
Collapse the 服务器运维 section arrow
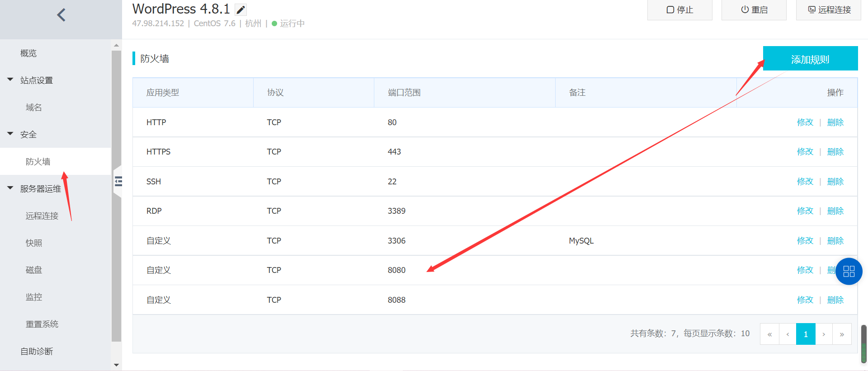10,188
